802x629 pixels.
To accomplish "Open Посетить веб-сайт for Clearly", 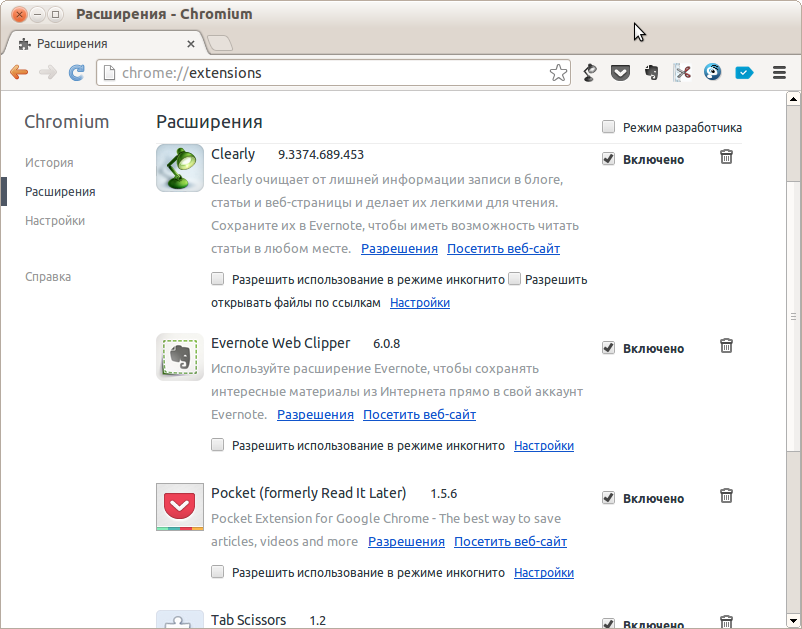I will click(503, 249).
